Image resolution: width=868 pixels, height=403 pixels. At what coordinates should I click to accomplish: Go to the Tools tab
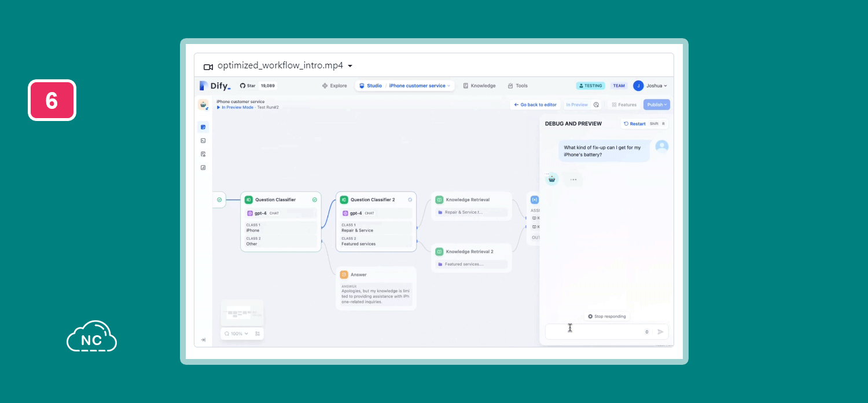click(517, 86)
